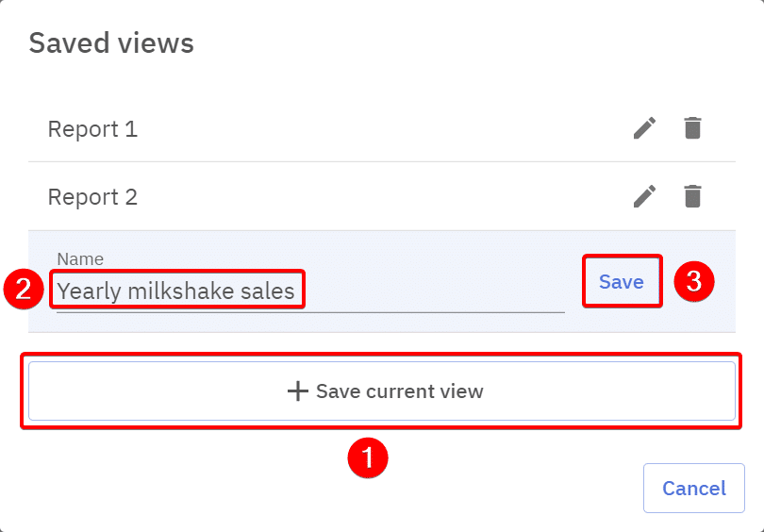
Task: Edit the Report 1 saved view
Action: click(644, 128)
